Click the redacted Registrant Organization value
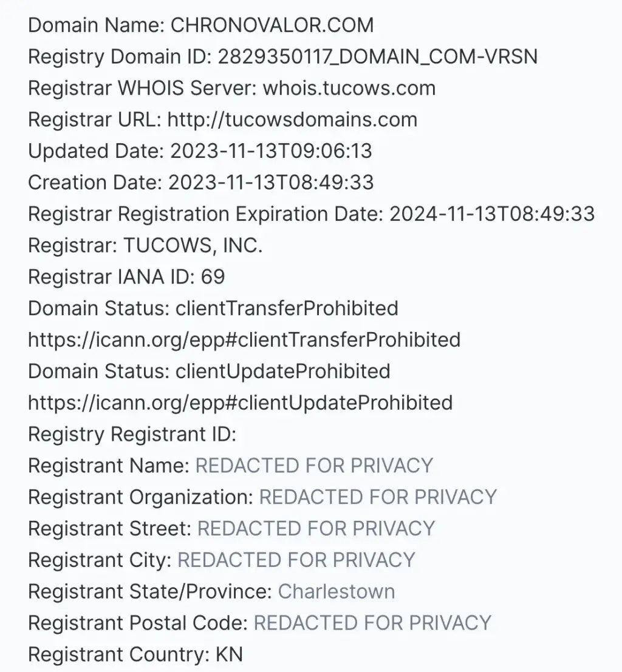Viewport: 622px width, 672px height. tap(378, 497)
